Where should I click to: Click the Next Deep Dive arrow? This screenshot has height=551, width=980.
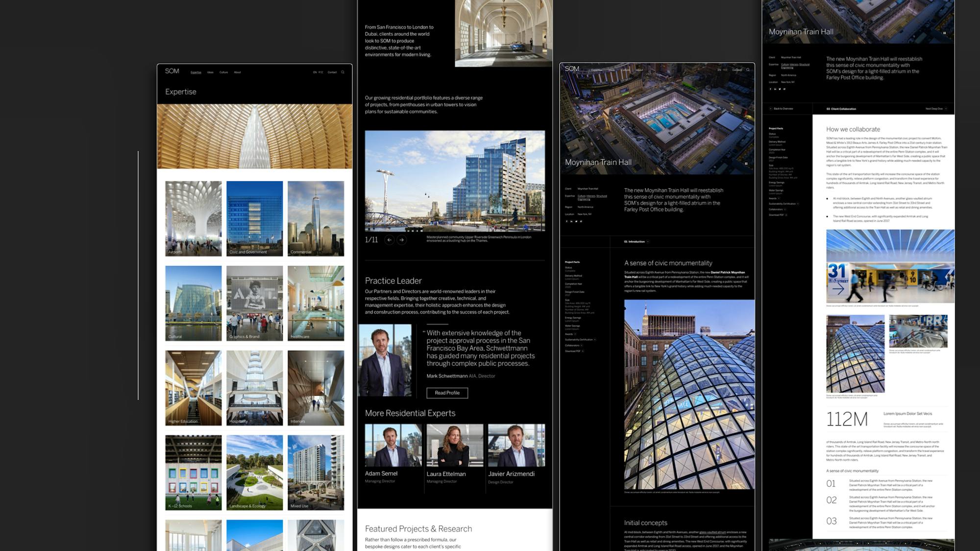[x=946, y=109]
